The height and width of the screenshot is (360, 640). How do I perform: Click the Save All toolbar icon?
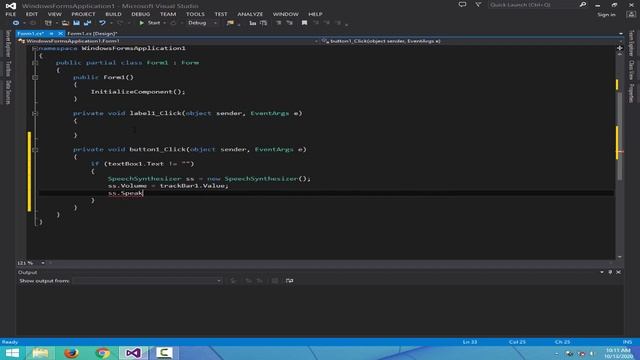pyautogui.click(x=87, y=23)
